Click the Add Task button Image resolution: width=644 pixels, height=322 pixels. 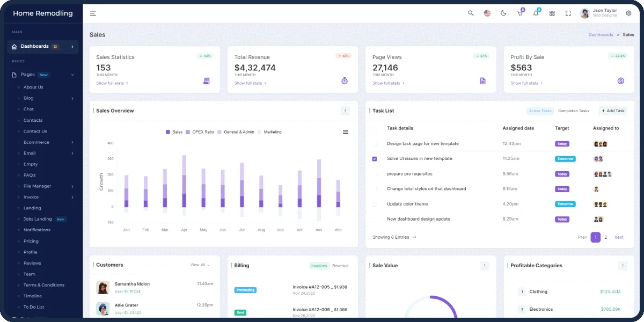pyautogui.click(x=613, y=111)
